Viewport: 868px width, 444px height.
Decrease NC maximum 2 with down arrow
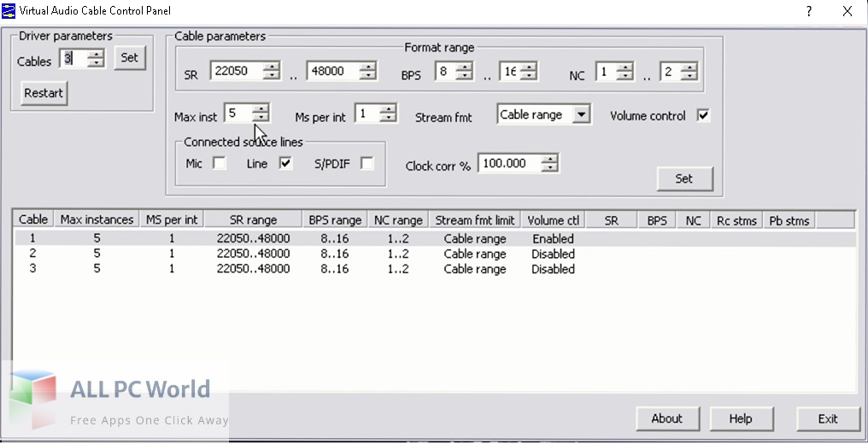[x=689, y=75]
